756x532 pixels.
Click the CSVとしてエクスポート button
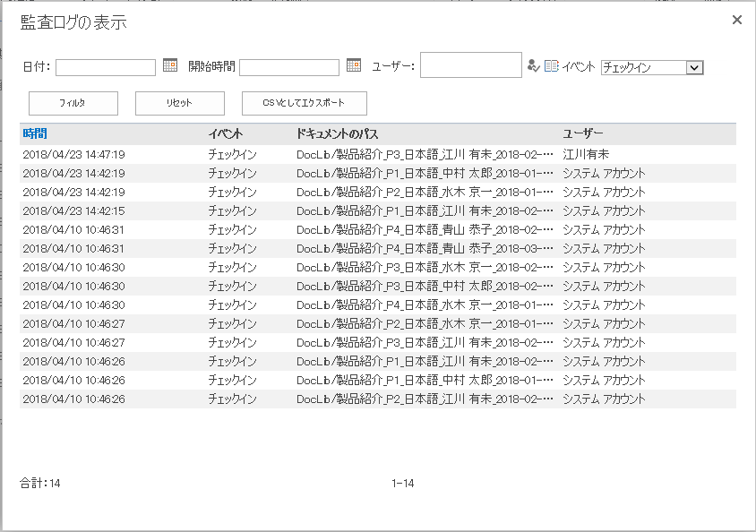coord(305,103)
